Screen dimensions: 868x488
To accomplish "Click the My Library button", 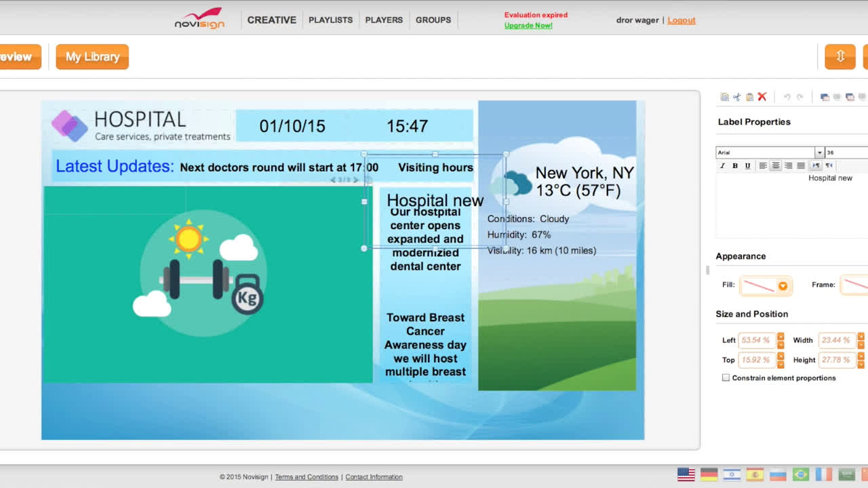I will coord(92,57).
